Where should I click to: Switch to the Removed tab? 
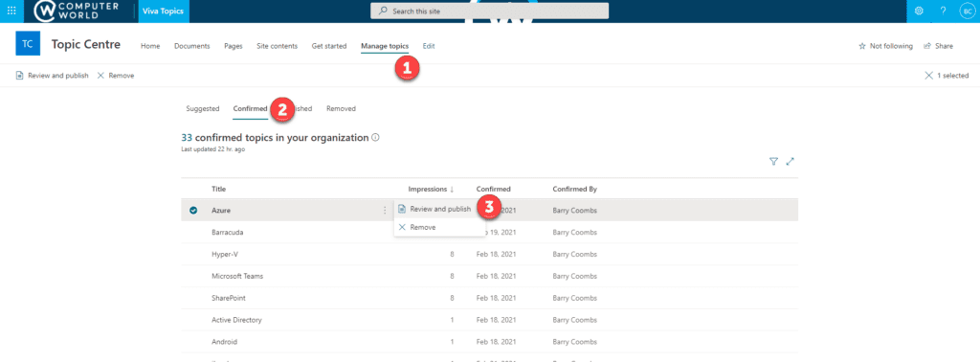click(x=341, y=109)
